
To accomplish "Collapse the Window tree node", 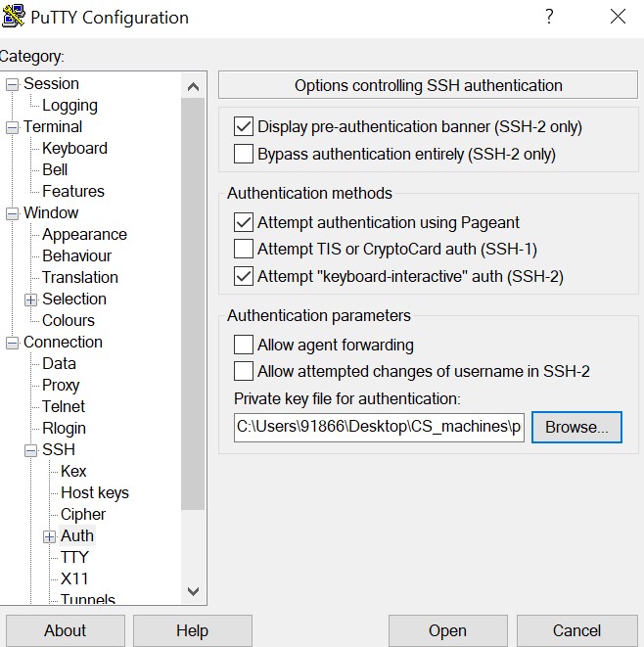I will click(12, 213).
